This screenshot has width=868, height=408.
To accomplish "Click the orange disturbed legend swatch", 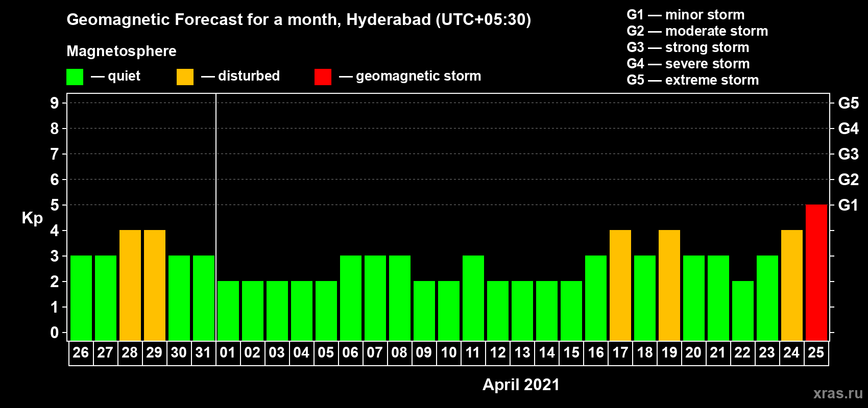I will (185, 77).
